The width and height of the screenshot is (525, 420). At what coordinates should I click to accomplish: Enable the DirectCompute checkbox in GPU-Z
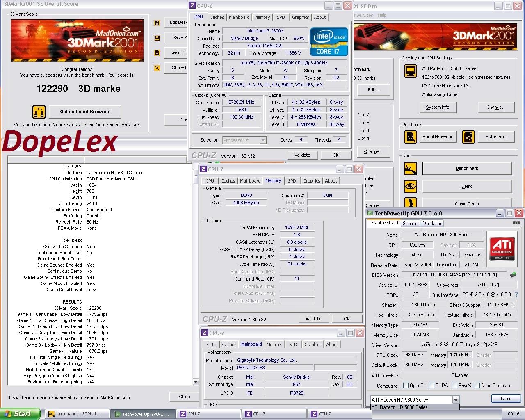coord(477,386)
